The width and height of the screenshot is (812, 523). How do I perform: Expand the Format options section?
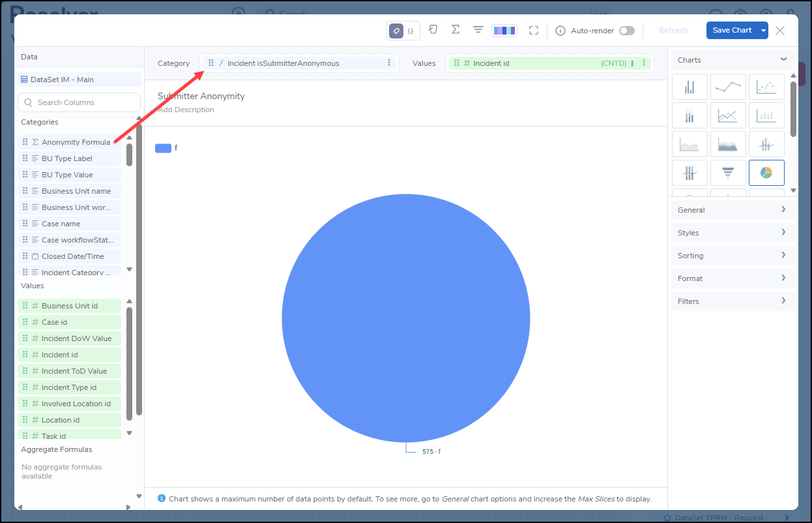pos(733,278)
